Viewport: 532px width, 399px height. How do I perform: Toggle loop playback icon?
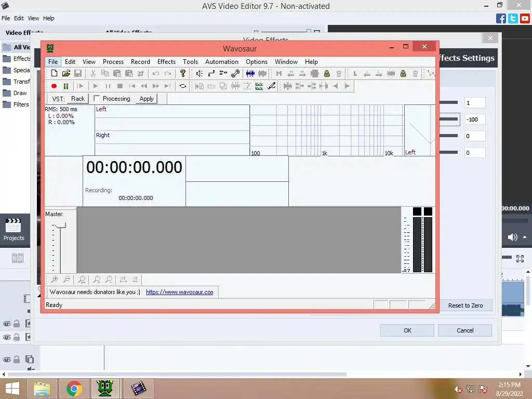coord(183,86)
